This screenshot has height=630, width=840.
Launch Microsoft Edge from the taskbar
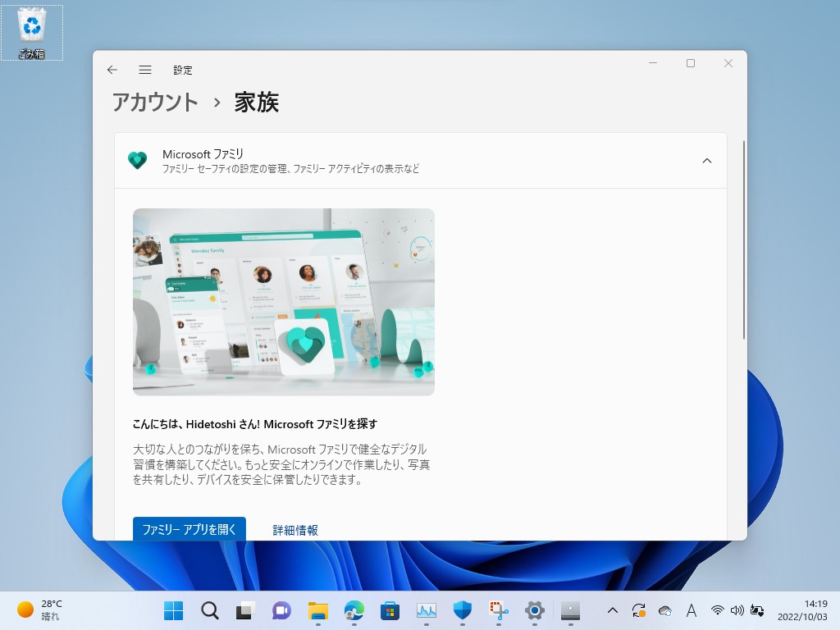pyautogui.click(x=354, y=610)
